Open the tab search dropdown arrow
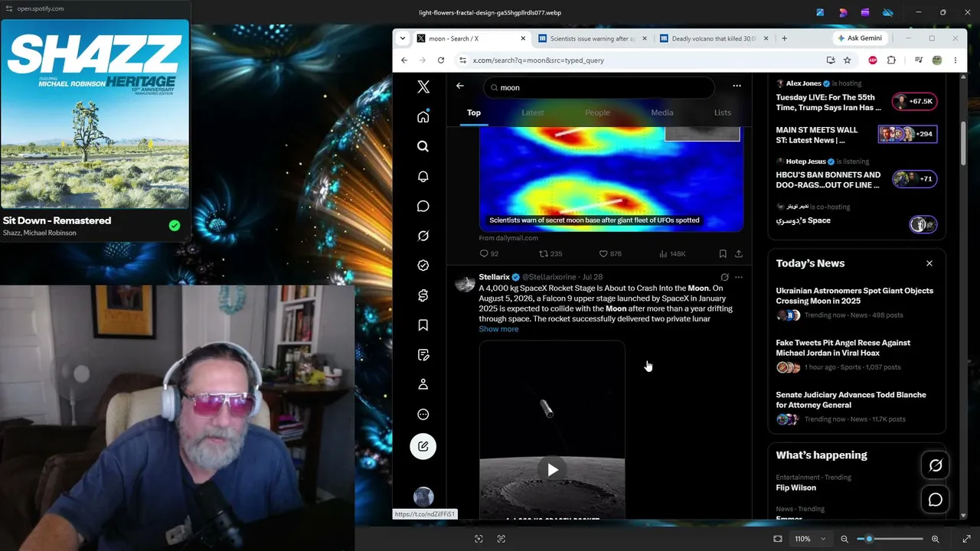The image size is (980, 551). [x=402, y=38]
